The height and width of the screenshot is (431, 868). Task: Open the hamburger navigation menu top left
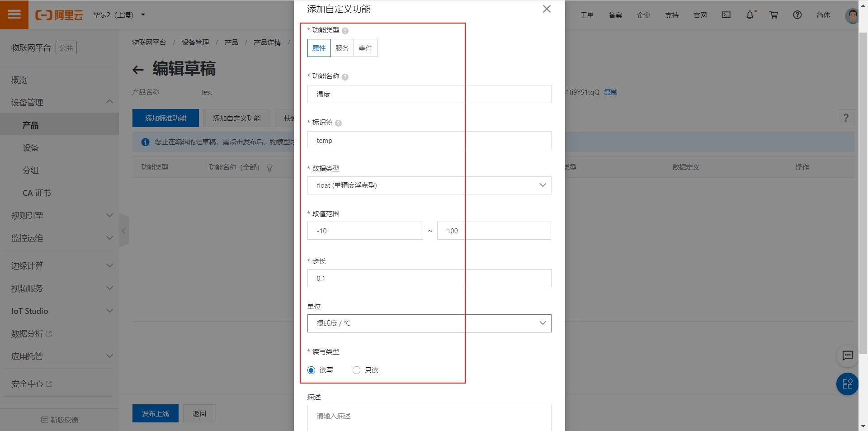14,14
